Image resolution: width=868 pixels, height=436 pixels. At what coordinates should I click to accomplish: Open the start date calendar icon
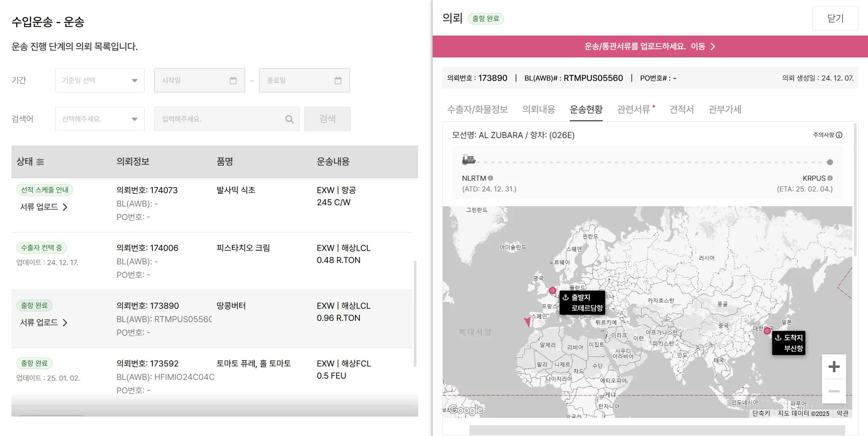(x=233, y=80)
